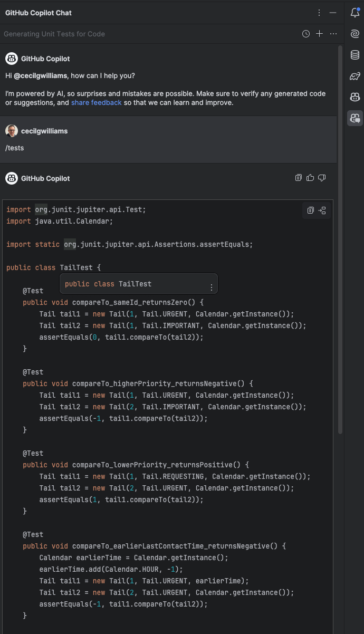Click the conversation title Generating Unit Tests for Code

tap(54, 34)
